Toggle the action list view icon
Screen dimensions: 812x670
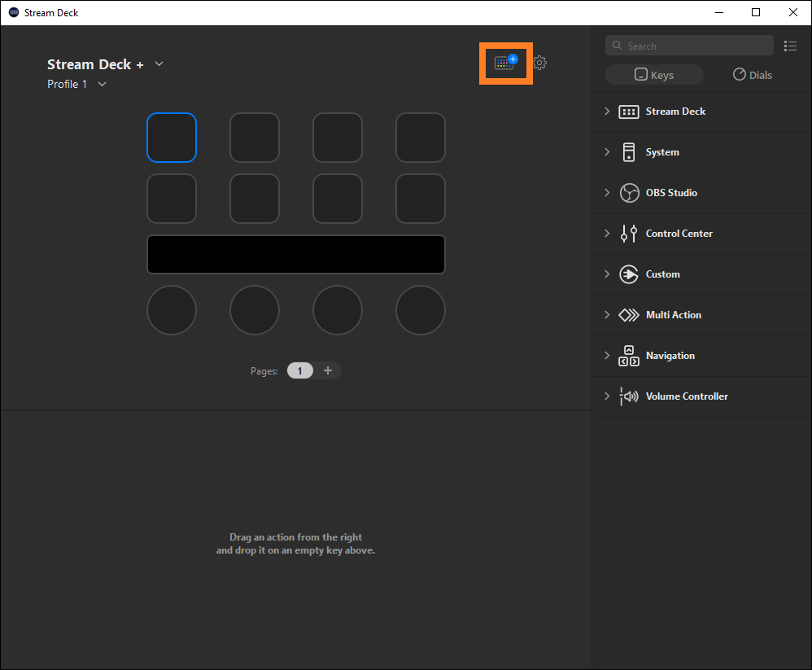tap(790, 46)
